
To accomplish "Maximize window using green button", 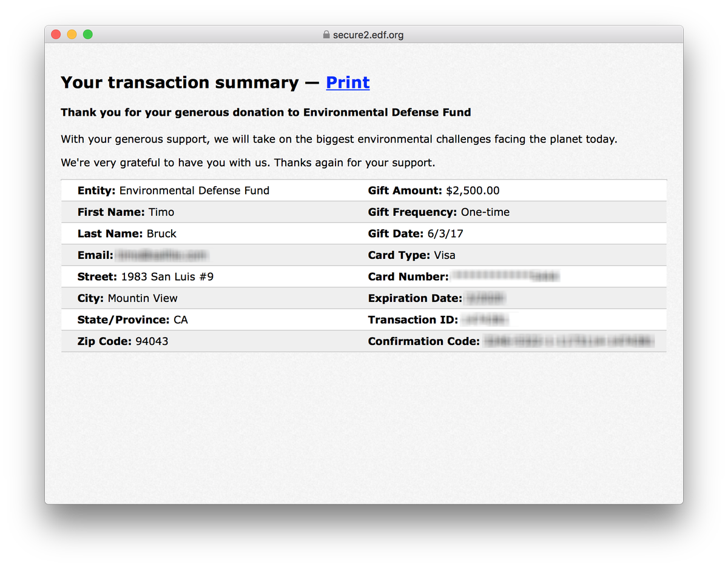I will (x=87, y=35).
